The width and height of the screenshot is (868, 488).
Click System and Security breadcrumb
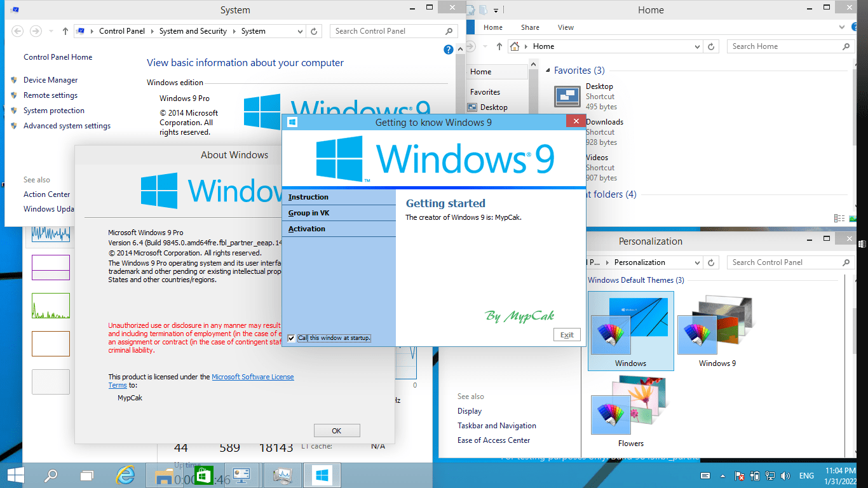[x=193, y=31]
